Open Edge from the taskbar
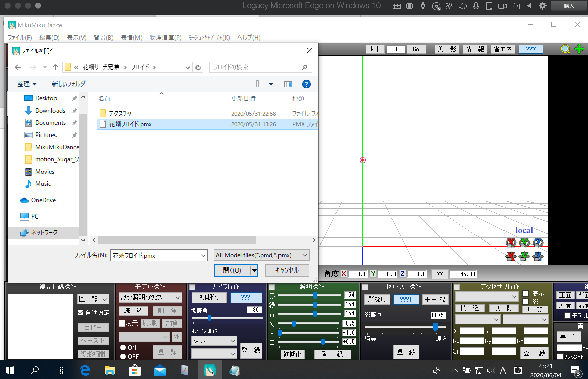588x379 pixels. (85, 370)
